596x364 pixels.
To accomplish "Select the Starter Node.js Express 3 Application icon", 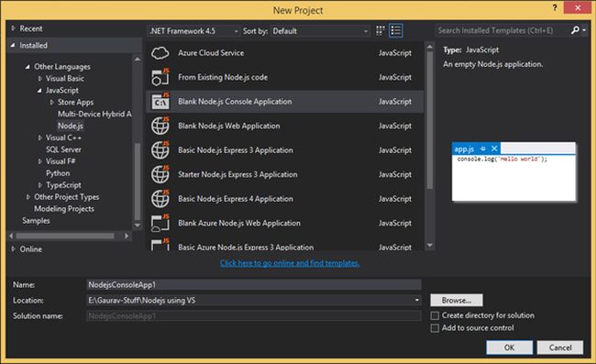I will [x=160, y=174].
